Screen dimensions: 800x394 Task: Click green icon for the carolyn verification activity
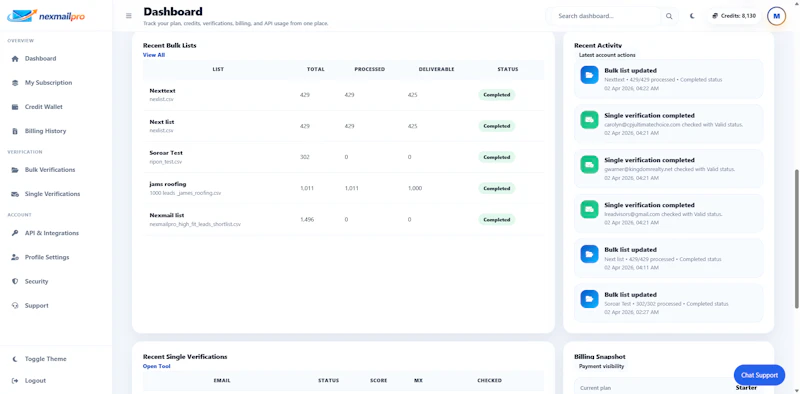coord(589,120)
